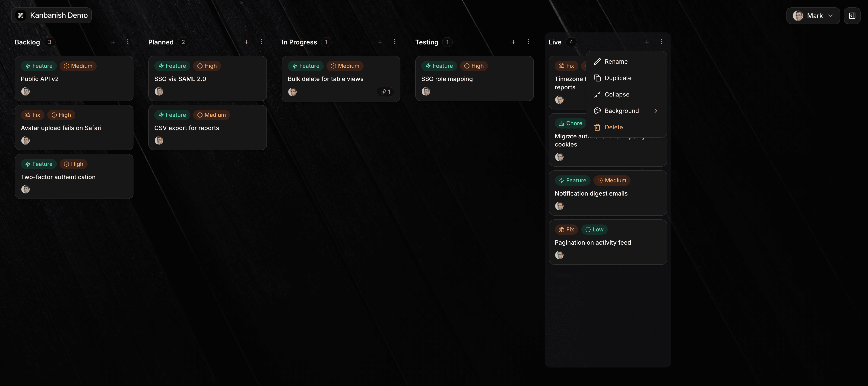Click the High tag on SSO via SAML
The image size is (868, 386).
207,66
